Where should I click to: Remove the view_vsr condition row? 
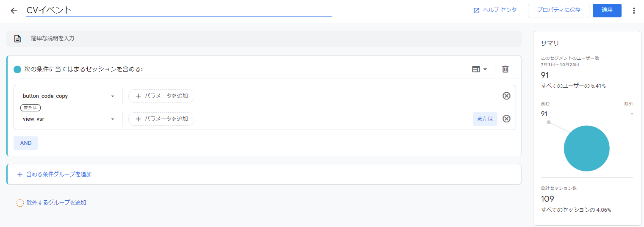506,119
